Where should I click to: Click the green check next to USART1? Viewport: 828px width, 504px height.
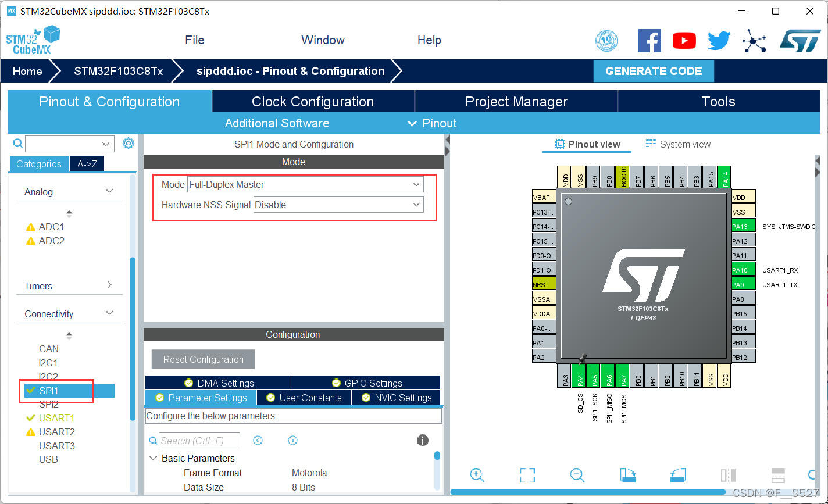[31, 418]
